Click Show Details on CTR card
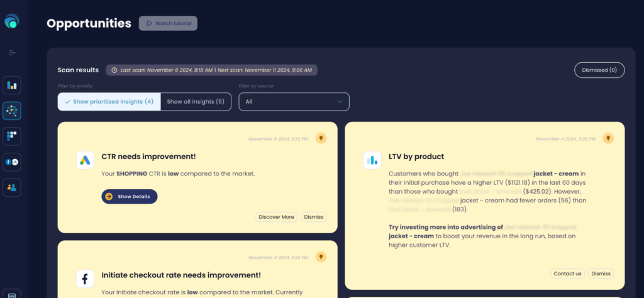 130,197
